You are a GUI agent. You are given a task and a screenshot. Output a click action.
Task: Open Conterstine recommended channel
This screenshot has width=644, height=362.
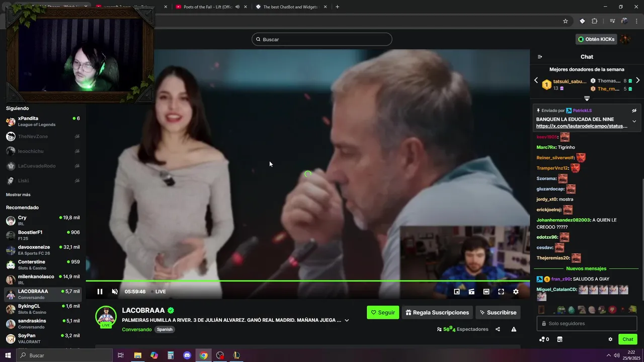(43, 265)
